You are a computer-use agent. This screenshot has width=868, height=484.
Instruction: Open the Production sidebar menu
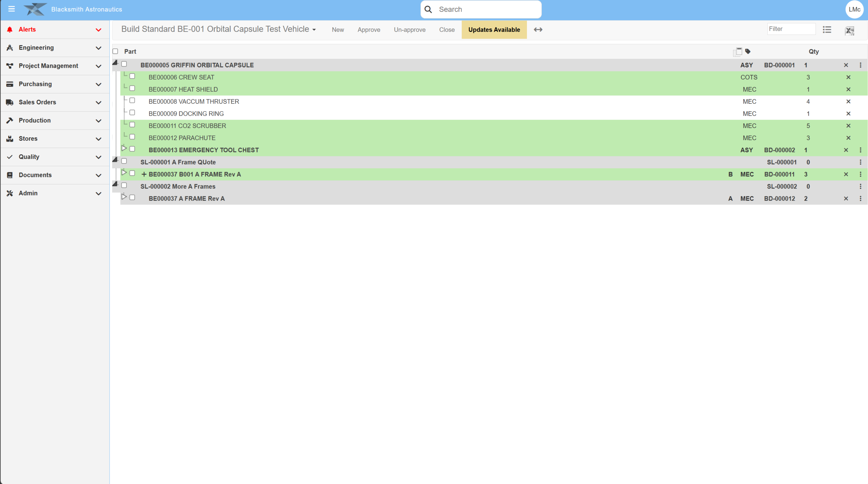point(55,120)
